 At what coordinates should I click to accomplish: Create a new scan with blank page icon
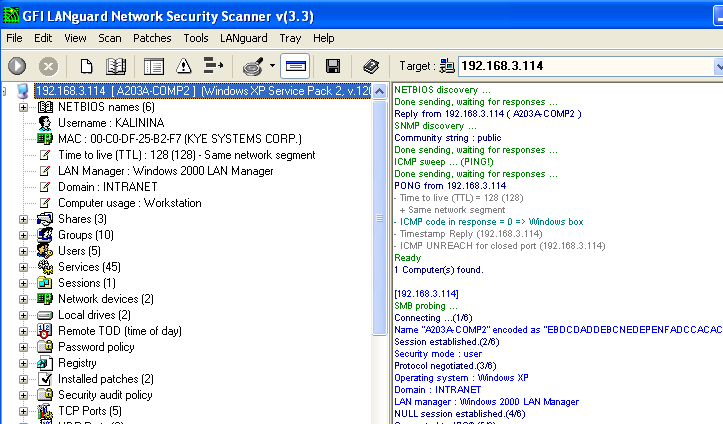(x=86, y=66)
